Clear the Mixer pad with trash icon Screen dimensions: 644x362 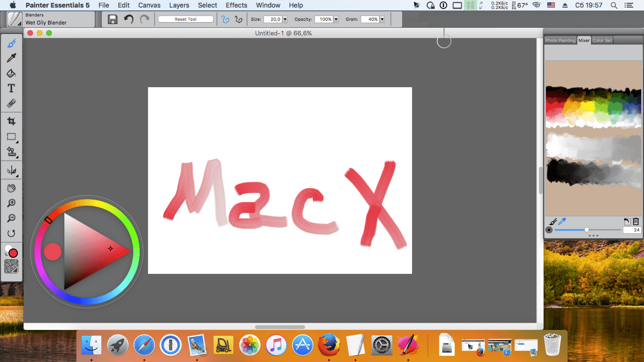636,221
